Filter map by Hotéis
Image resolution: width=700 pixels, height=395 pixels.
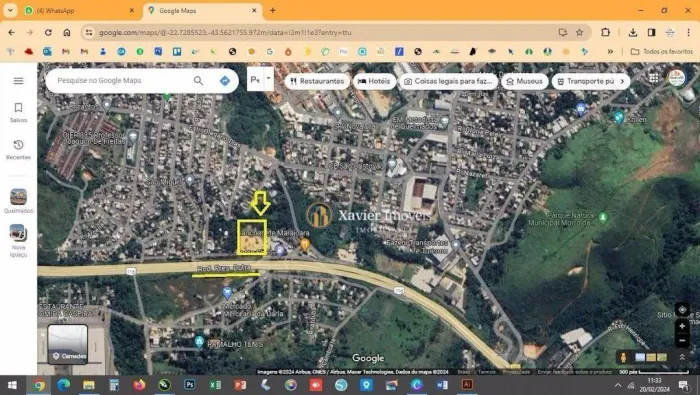374,81
